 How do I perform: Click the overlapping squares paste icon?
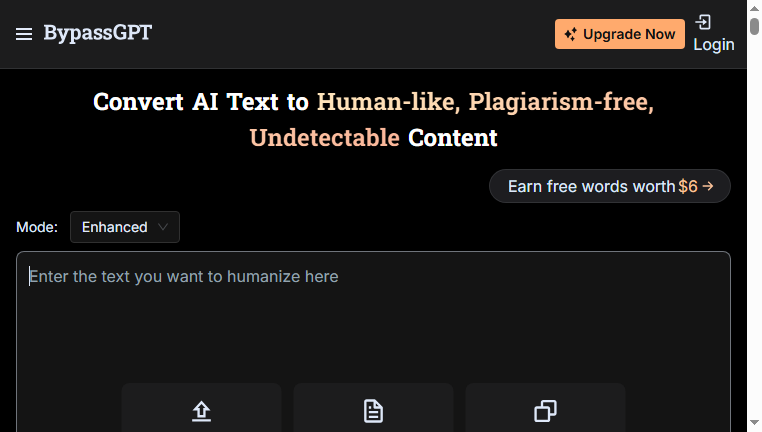[545, 411]
